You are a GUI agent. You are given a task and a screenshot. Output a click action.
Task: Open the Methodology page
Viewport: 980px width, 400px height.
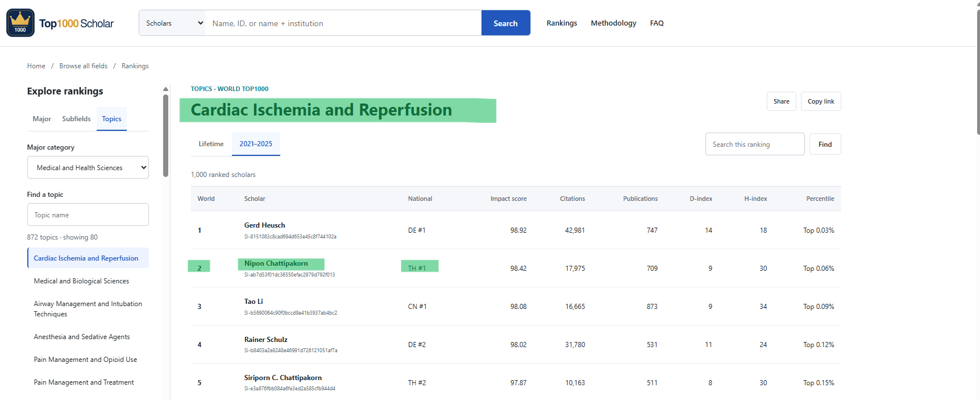[x=613, y=23]
